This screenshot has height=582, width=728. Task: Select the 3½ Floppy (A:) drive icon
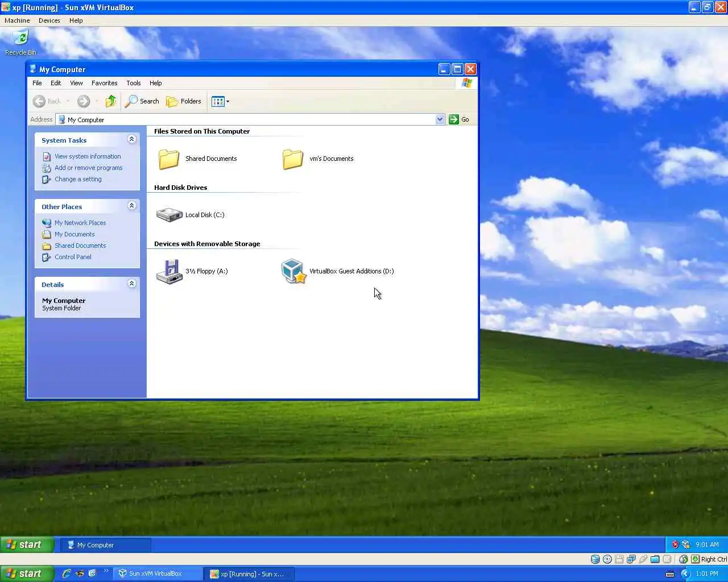(169, 272)
